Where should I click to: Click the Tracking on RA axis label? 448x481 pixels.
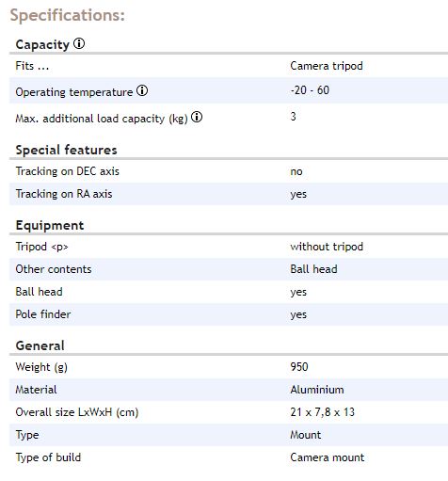pos(64,194)
